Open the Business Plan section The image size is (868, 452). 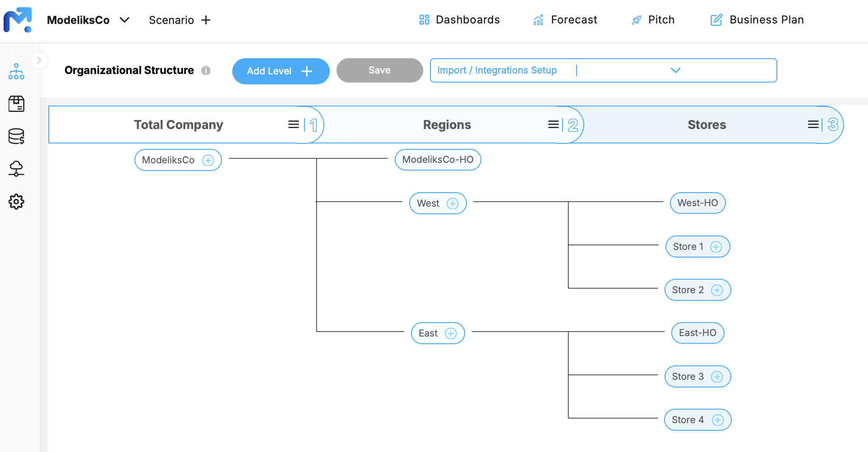(756, 19)
